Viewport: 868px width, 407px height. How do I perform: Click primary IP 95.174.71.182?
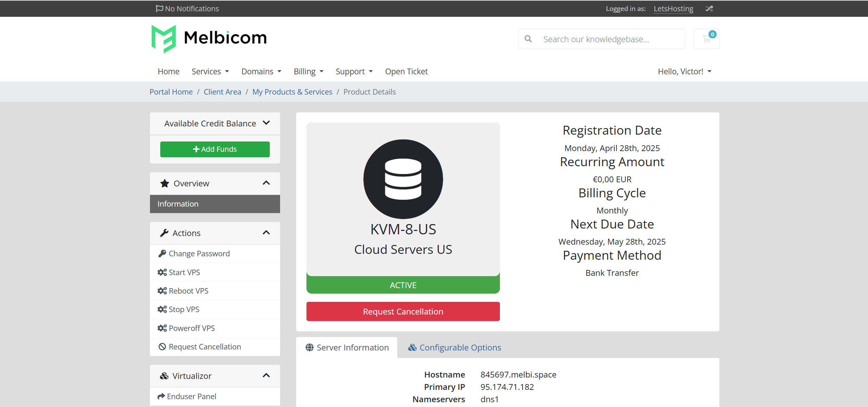(x=507, y=387)
